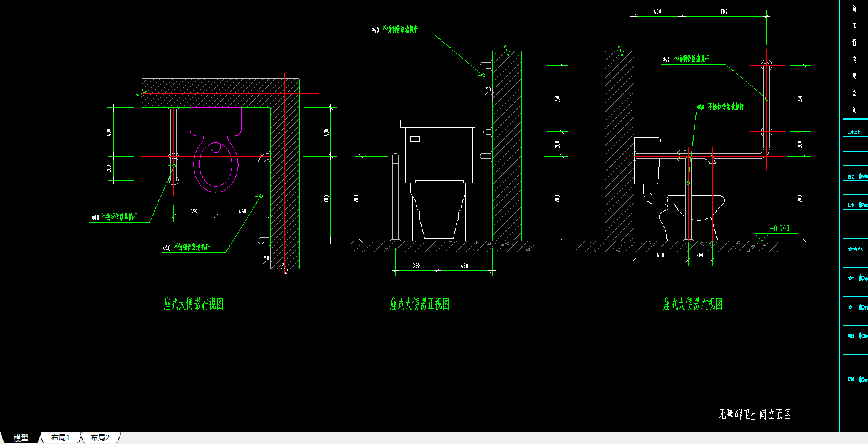
Task: Select the '不锈钢管靠墙抓杆' label in the plan view
Action: click(x=192, y=247)
